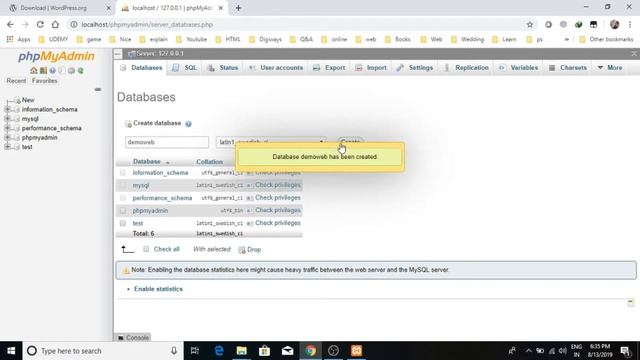This screenshot has height=360, width=640.
Task: Expand information_schema in the navigation tree
Action: (x=7, y=109)
